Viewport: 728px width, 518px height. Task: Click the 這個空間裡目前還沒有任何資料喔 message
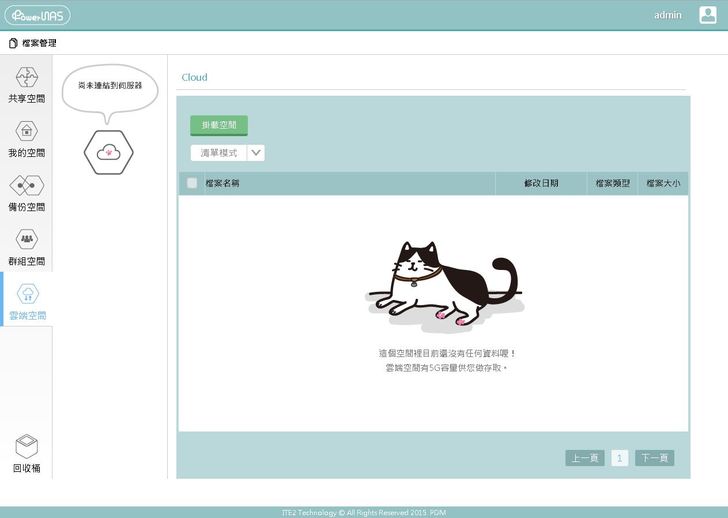[447, 353]
